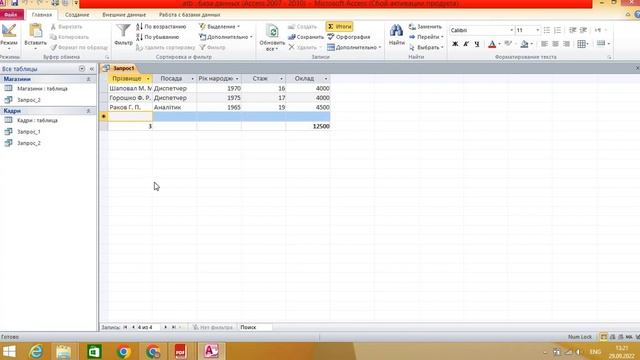Screen dimensions: 640x360
Task: Open Прізвище column filter arrow
Action: pyautogui.click(x=148, y=78)
